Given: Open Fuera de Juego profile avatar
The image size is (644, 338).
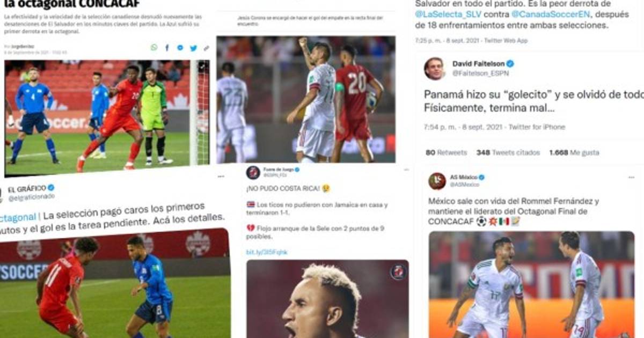Looking at the screenshot, I should (253, 173).
